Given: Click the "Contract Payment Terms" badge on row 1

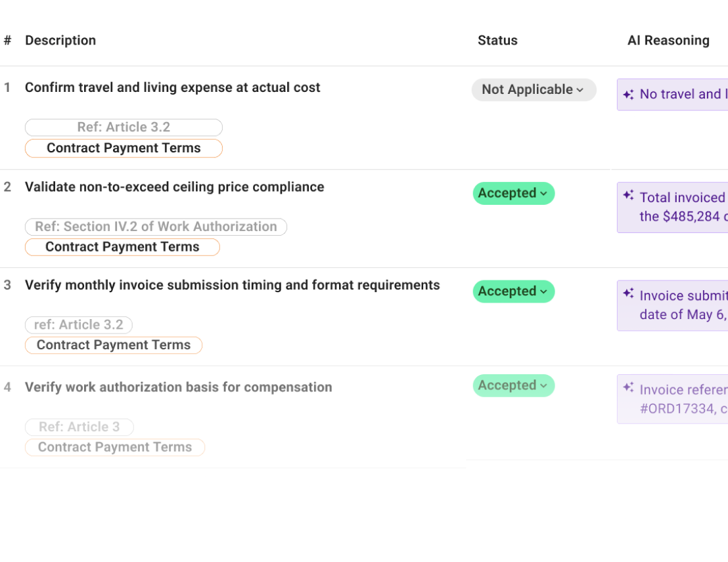Looking at the screenshot, I should (123, 148).
